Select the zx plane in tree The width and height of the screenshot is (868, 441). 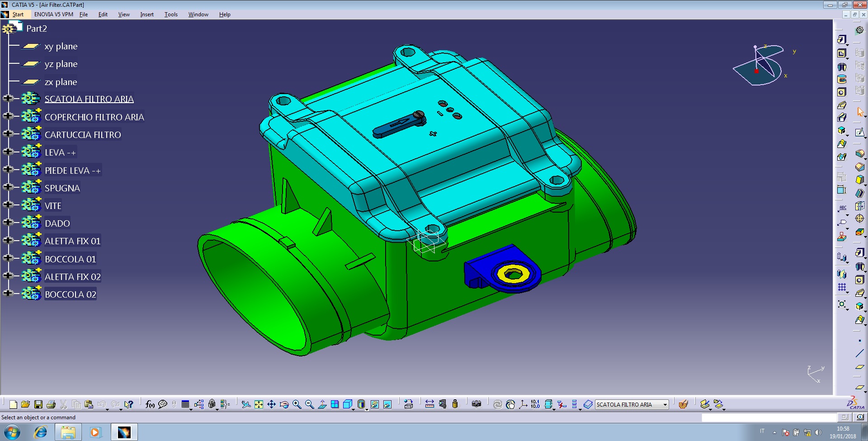61,82
